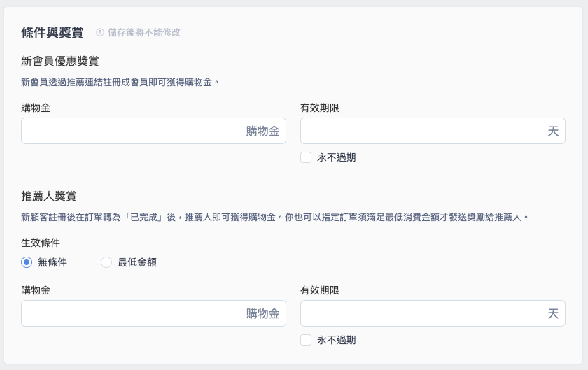Image resolution: width=588 pixels, height=370 pixels.
Task: Click the 新會員優惠獎賞 subheading
Action: coord(60,61)
